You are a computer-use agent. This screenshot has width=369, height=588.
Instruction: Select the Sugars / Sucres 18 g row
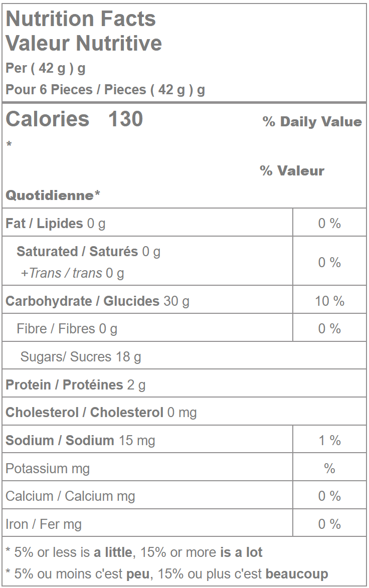[x=81, y=357]
